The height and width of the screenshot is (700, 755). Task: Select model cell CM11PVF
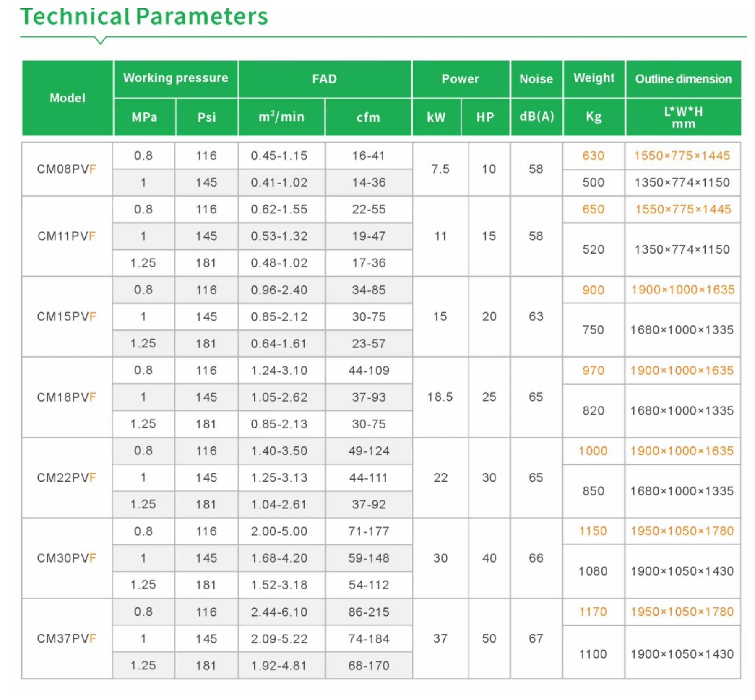point(67,236)
